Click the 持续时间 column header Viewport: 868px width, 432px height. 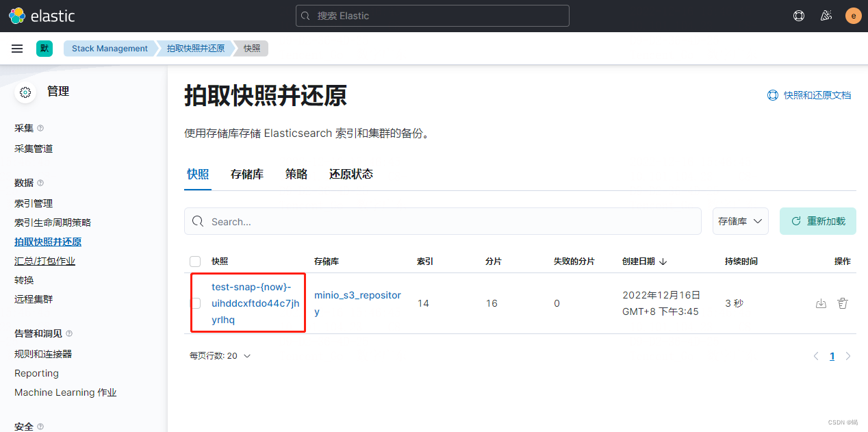pos(741,262)
